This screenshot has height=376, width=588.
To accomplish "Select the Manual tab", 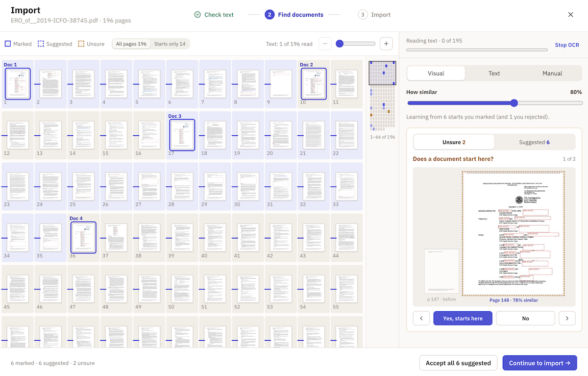I will pos(552,73).
